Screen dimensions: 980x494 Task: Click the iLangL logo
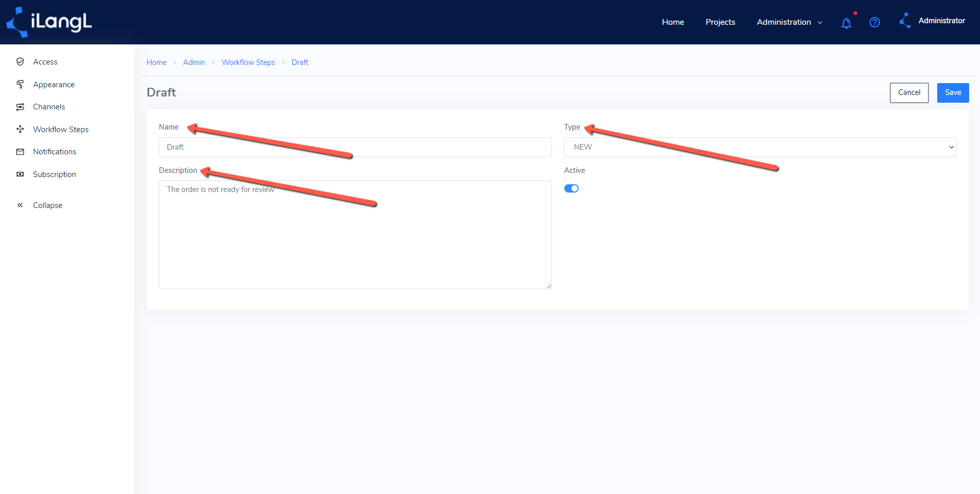(49, 22)
